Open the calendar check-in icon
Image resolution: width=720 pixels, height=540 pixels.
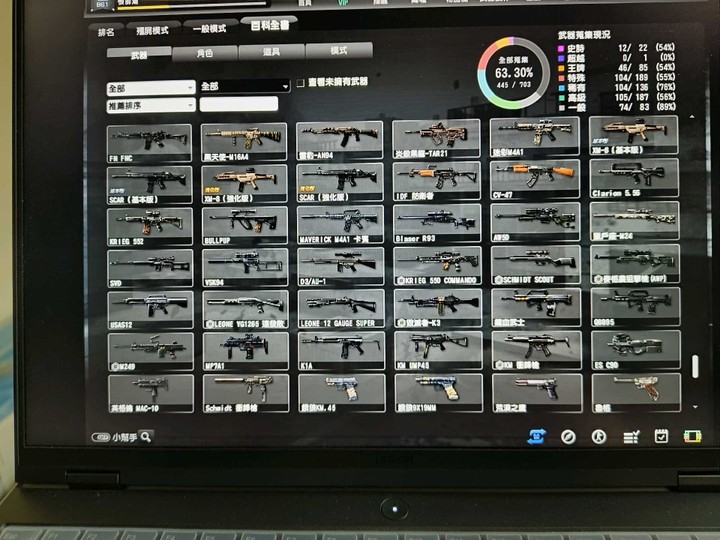(661, 436)
